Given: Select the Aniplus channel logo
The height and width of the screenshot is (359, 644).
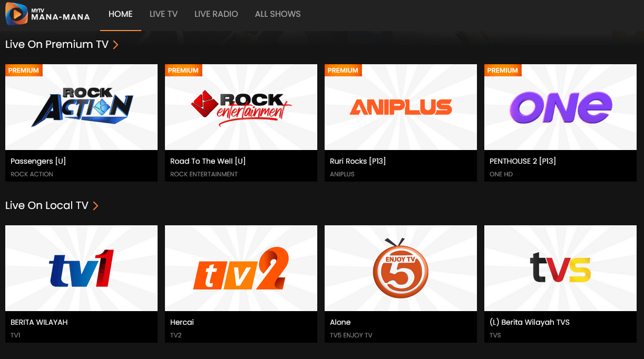Looking at the screenshot, I should 401,107.
